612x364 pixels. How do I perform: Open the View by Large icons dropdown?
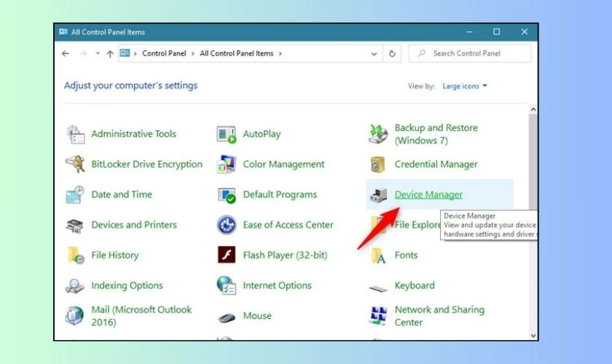[465, 86]
